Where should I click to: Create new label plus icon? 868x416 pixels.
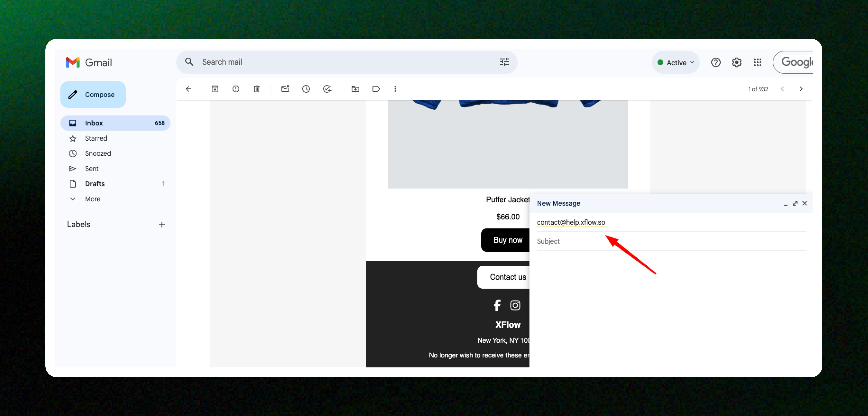click(162, 225)
